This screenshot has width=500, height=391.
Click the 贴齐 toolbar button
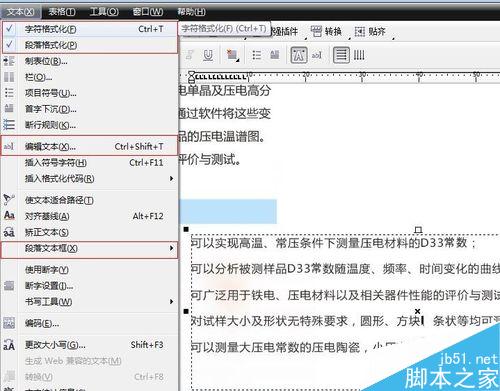[370, 32]
